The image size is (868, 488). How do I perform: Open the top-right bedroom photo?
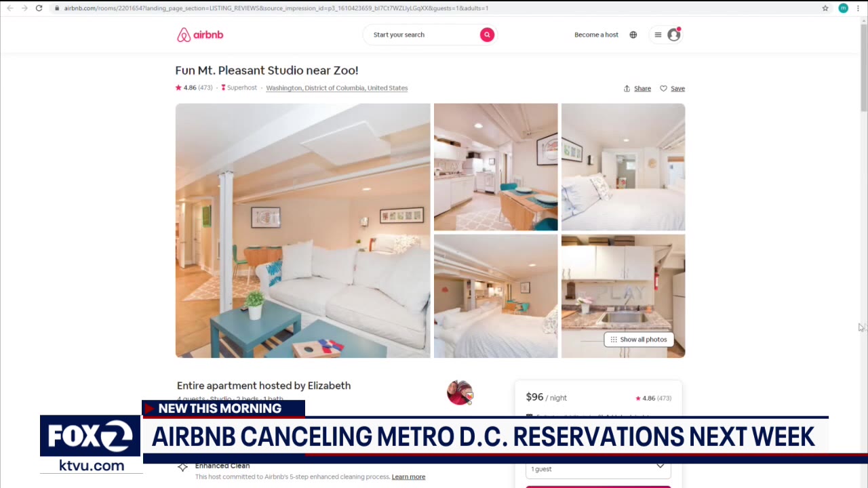click(x=623, y=167)
